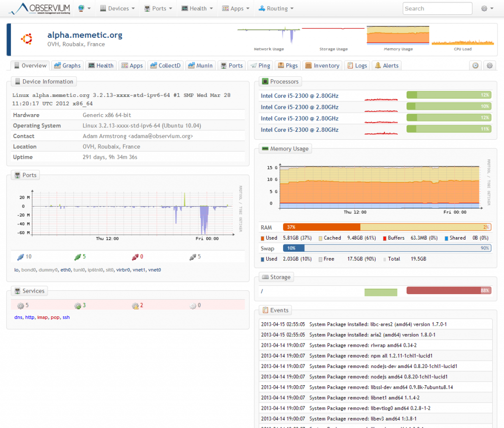Screen dimensions: 504x428
Task: Open the Routing dropdown menu
Action: tap(276, 8)
